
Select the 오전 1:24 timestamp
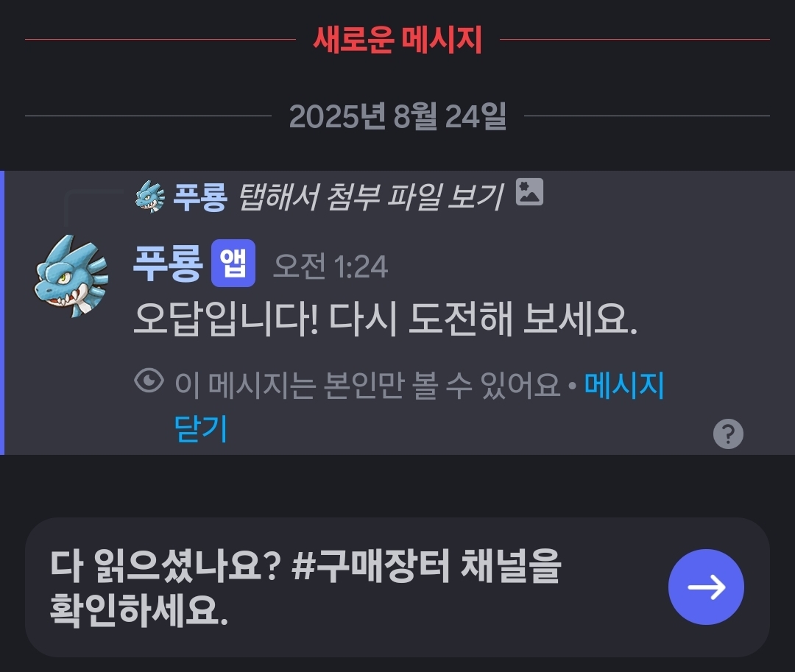331,266
